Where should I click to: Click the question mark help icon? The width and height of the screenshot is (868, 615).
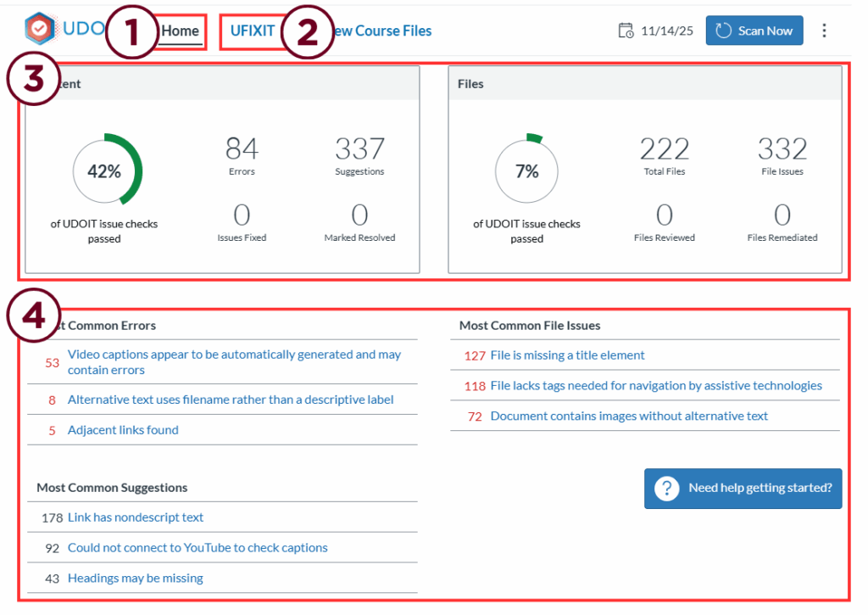[667, 489]
